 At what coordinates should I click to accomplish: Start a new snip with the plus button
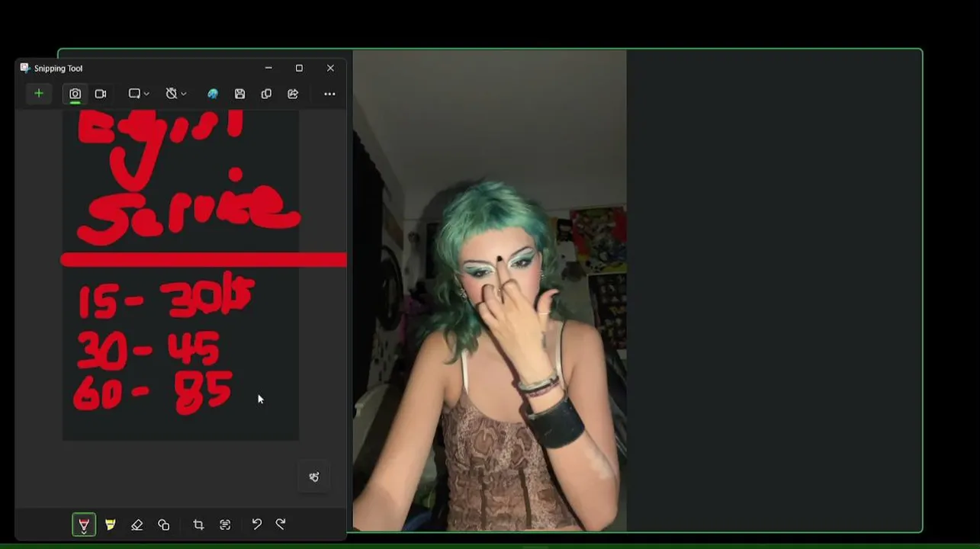click(38, 94)
